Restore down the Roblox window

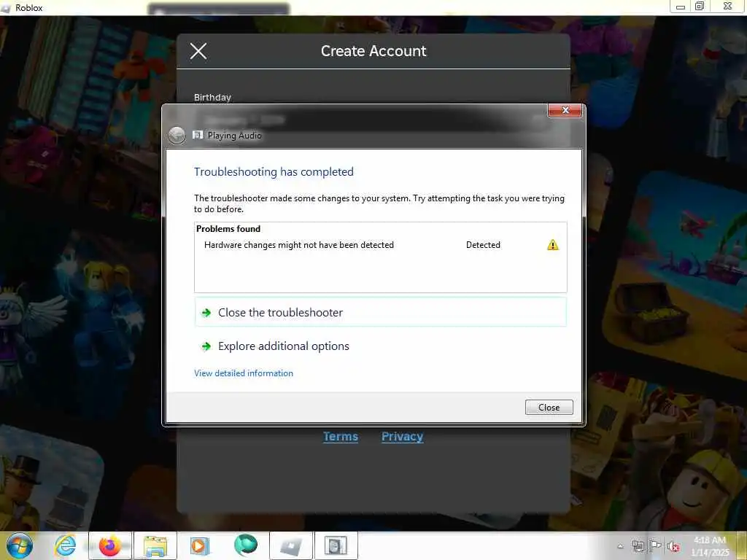point(700,7)
